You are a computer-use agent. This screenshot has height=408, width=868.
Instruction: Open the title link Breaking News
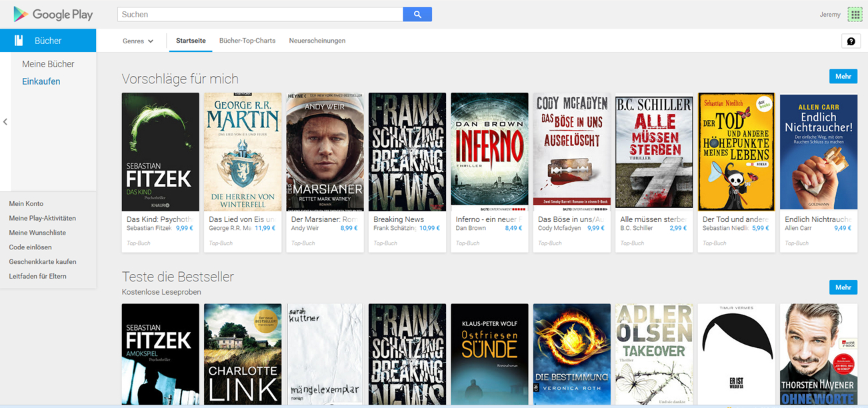[x=399, y=219]
